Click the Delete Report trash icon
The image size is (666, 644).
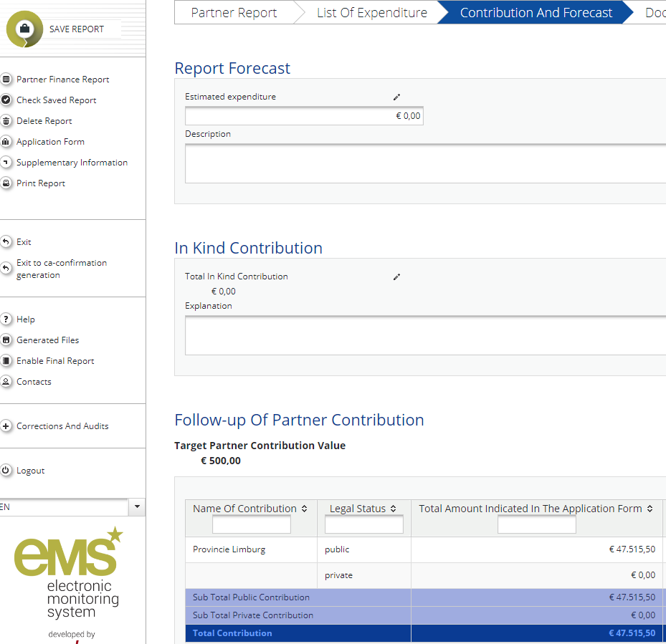6,121
